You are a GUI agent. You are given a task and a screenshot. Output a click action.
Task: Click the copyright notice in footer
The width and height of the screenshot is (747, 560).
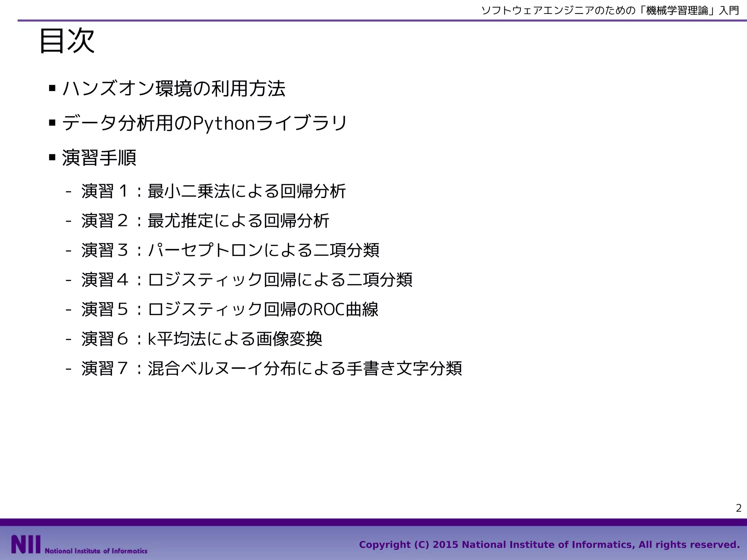tap(549, 545)
